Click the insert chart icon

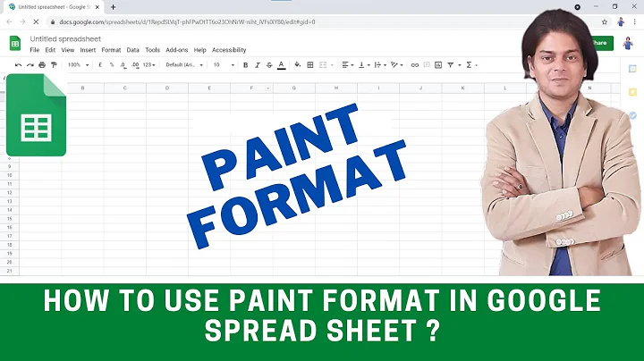[438, 65]
